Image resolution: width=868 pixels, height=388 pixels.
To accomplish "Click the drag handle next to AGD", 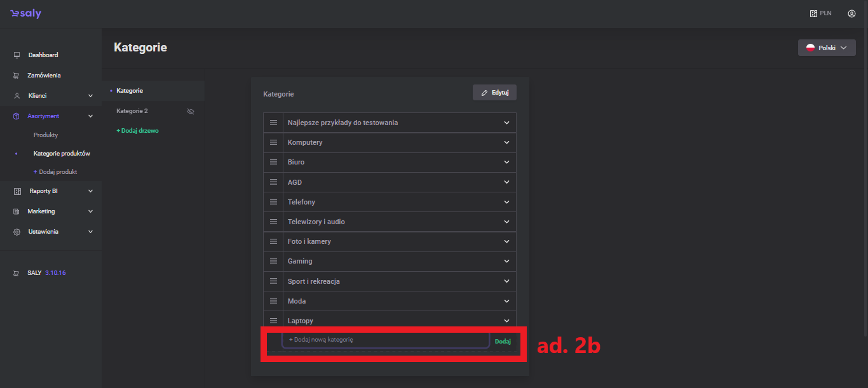I will [x=274, y=182].
